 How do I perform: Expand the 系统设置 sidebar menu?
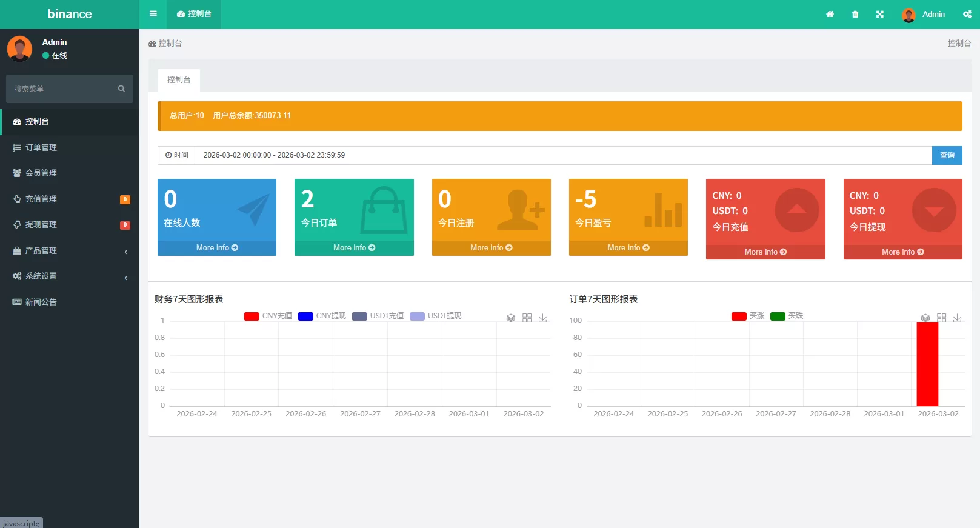point(70,276)
